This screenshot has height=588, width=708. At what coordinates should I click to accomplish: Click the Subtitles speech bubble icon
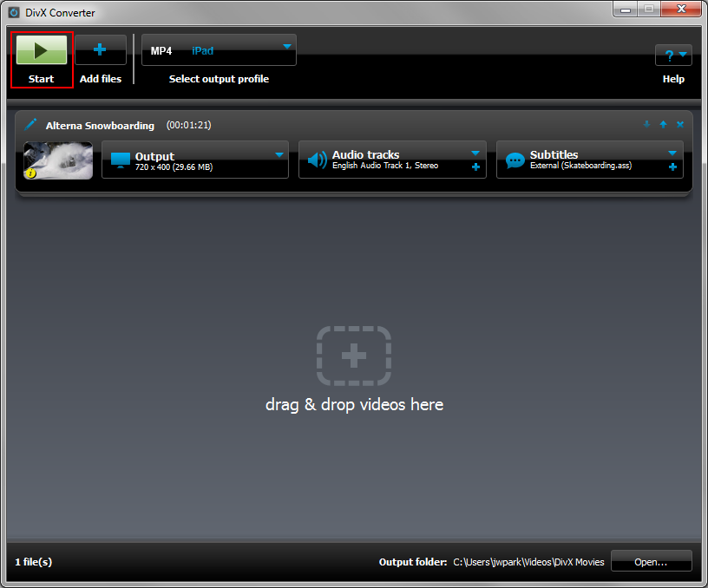[x=515, y=160]
